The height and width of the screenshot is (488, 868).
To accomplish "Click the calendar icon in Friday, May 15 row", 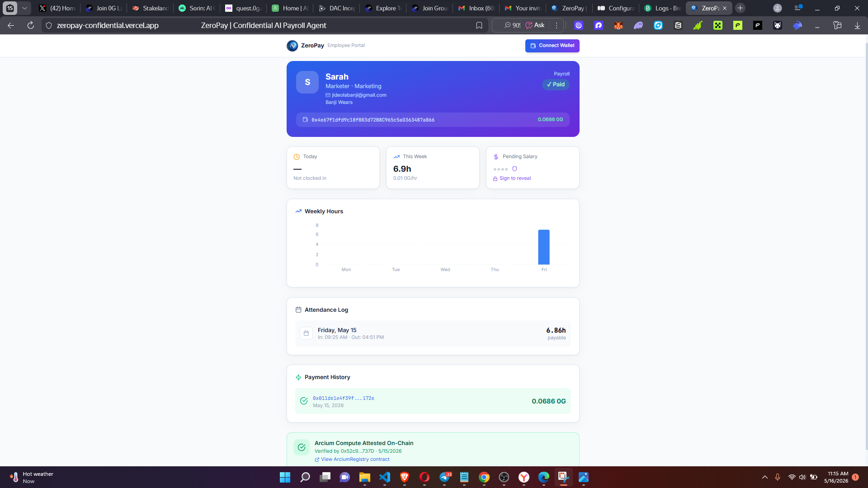I will [x=306, y=333].
